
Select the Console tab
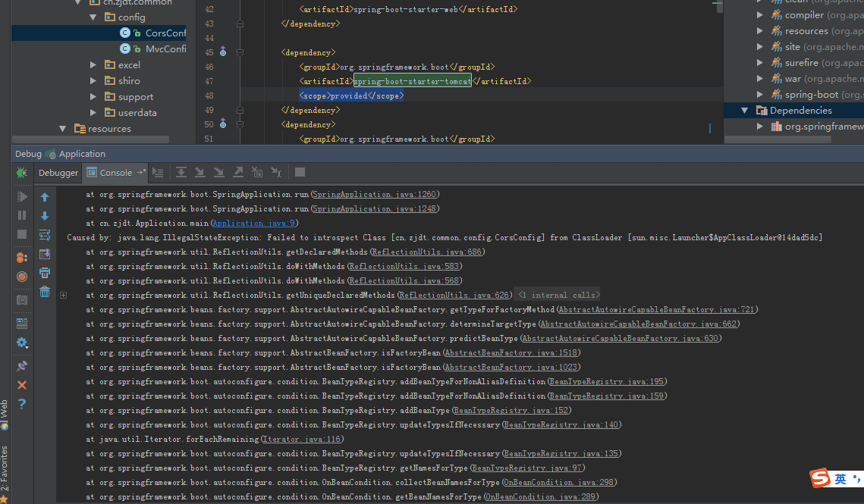pyautogui.click(x=115, y=173)
